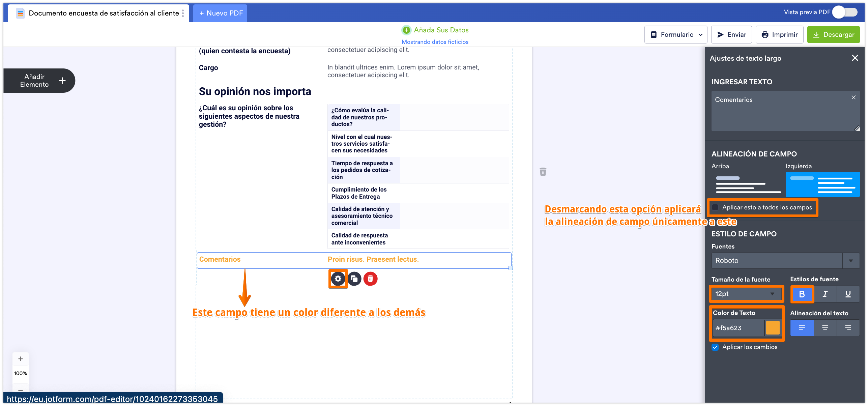Open the Nuevo PDF tab
The width and height of the screenshot is (868, 406).
(x=221, y=13)
